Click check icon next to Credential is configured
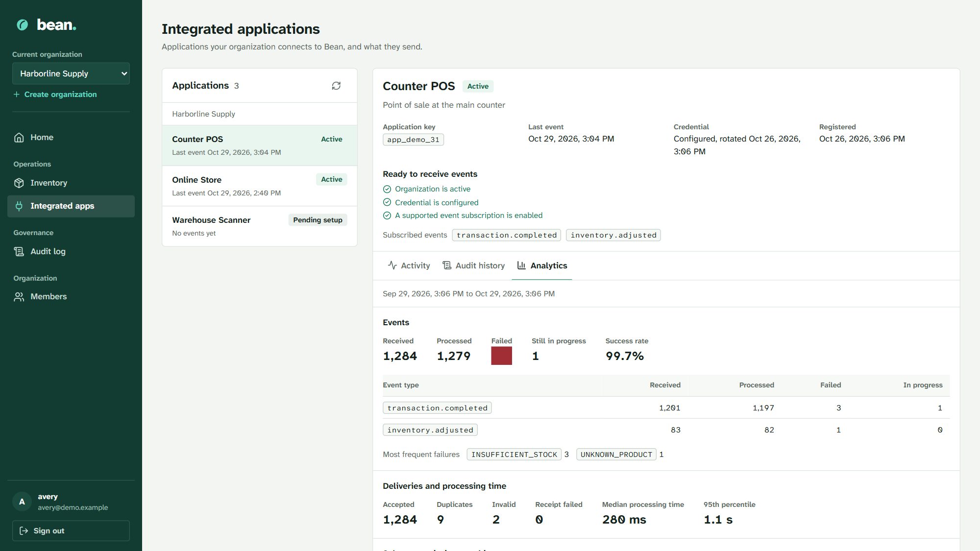This screenshot has height=551, width=980. click(x=387, y=202)
